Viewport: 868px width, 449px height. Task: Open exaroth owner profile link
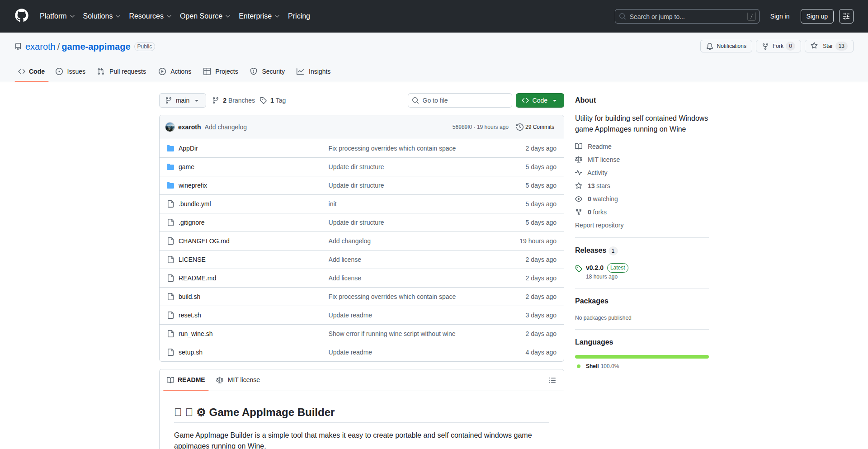40,47
